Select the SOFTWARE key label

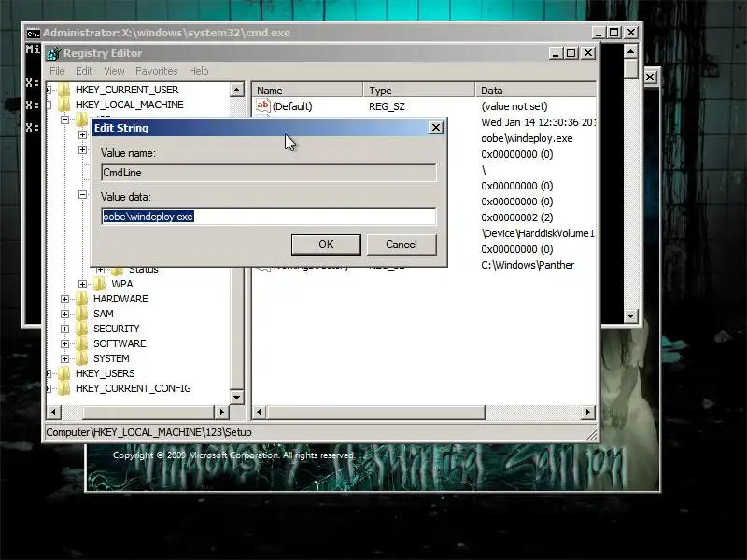click(x=120, y=343)
